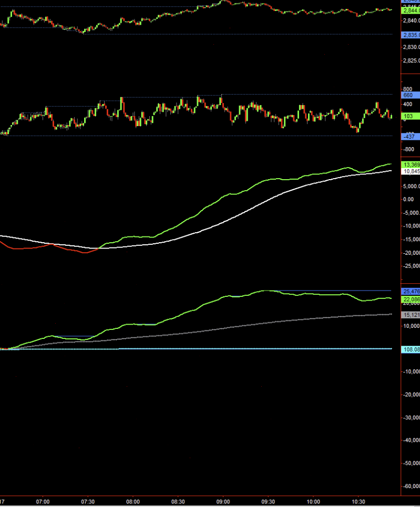Click the 09:00 time axis label
This screenshot has width=420, height=507.
tap(223, 502)
